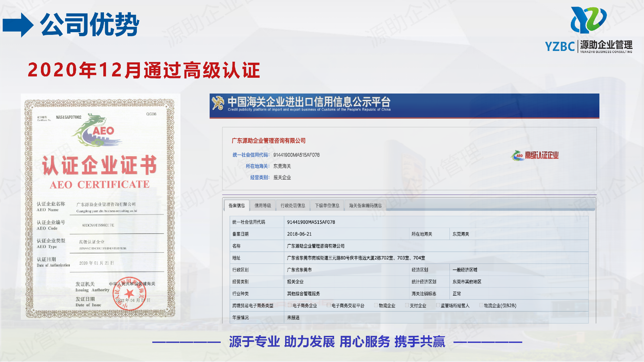The height and width of the screenshot is (362, 644).
Task: Click the 公司优势 slide title
Action: click(x=90, y=24)
